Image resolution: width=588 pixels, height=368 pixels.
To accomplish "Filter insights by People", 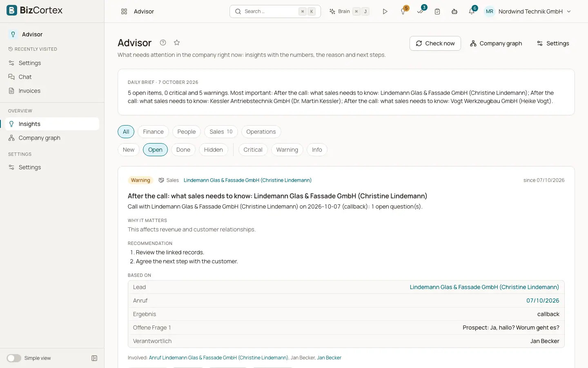I will click(x=187, y=132).
